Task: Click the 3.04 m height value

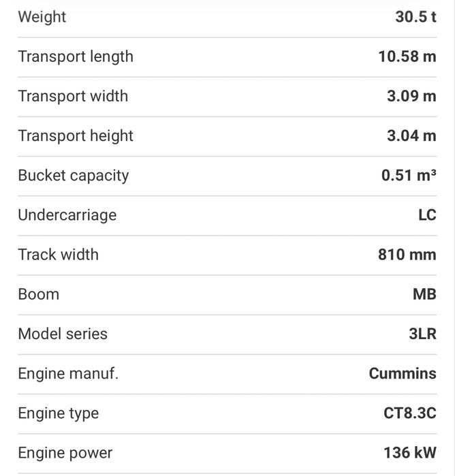Action: [x=411, y=136]
